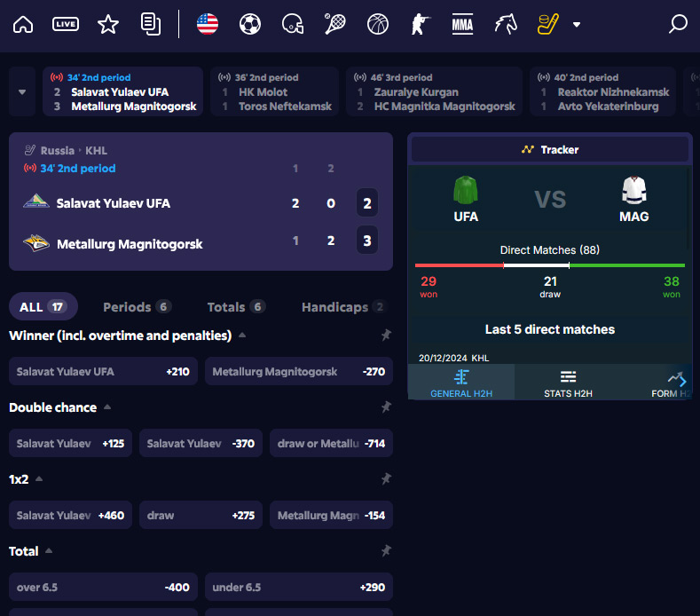Viewport: 700px width, 616px height.
Task: Click the 20/12/2024 KHL match entry
Action: [453, 358]
